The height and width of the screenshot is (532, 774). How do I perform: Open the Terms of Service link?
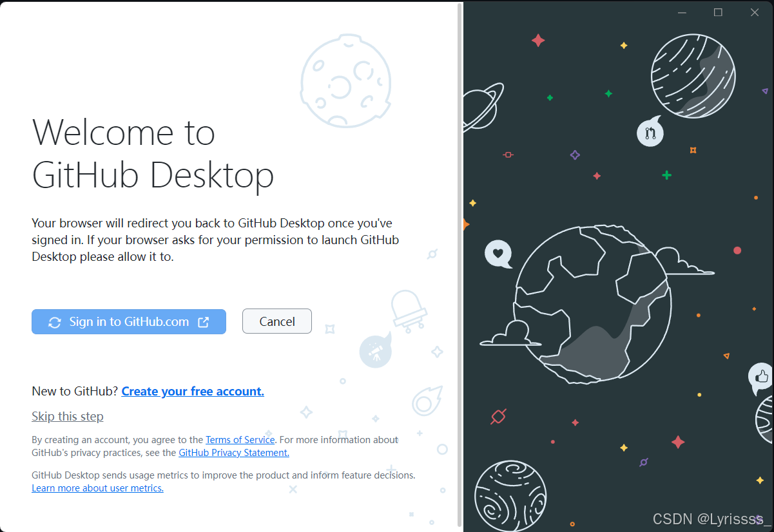click(x=240, y=440)
